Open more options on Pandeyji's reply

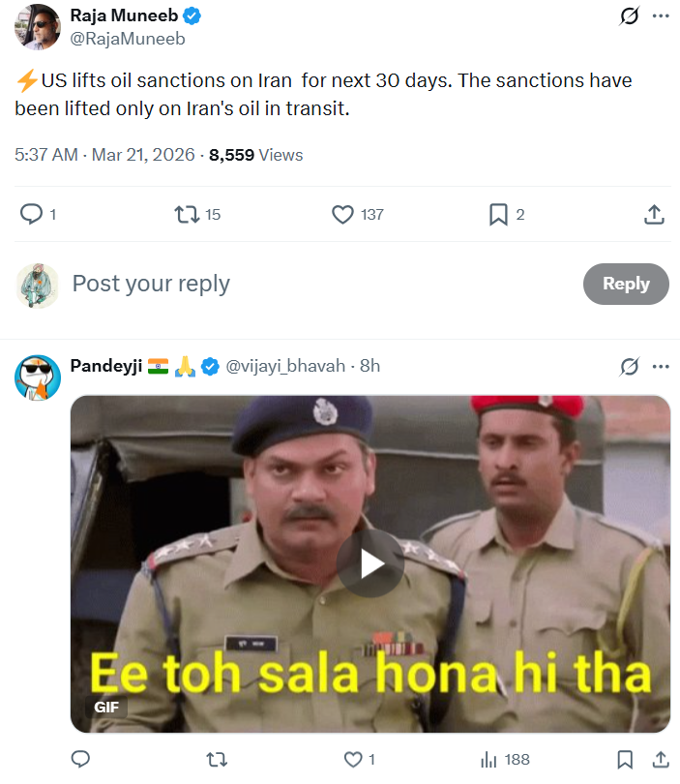pos(661,366)
